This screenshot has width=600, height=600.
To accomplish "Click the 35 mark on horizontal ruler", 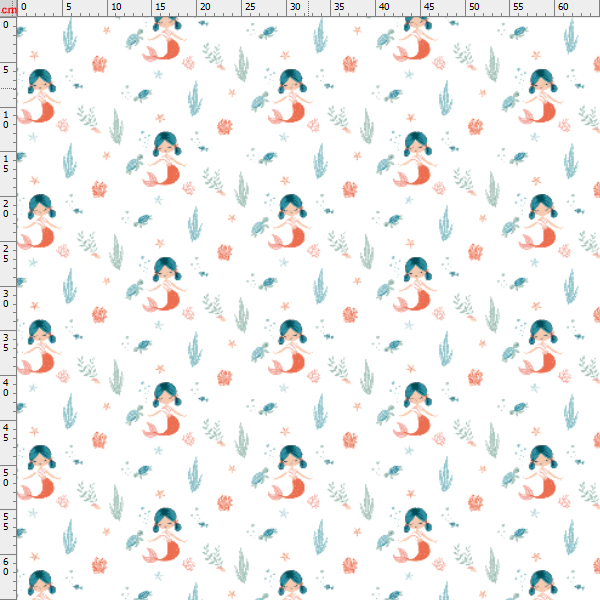I will (339, 7).
